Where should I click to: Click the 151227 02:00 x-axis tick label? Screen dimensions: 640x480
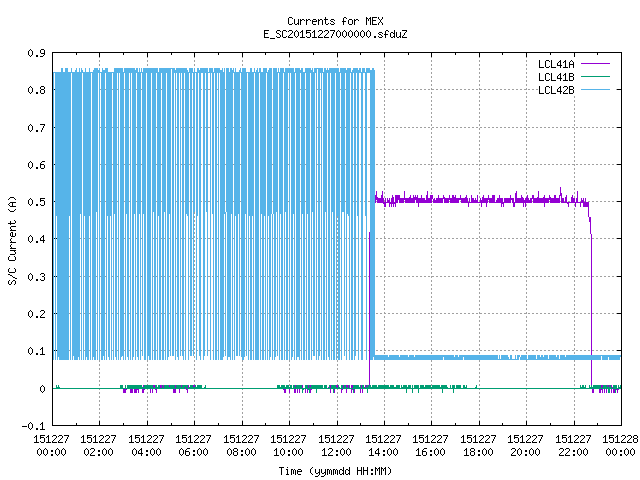(98, 446)
